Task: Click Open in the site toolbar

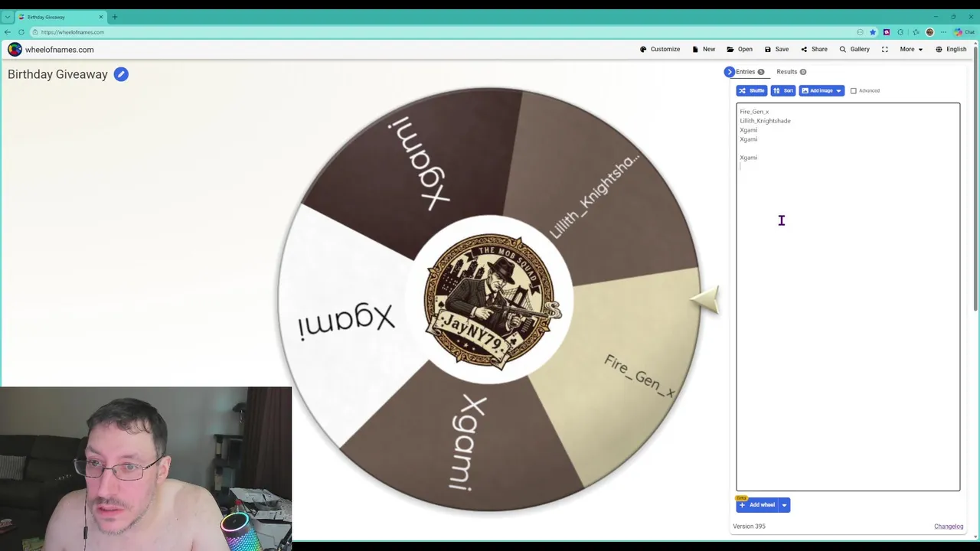Action: pos(740,49)
